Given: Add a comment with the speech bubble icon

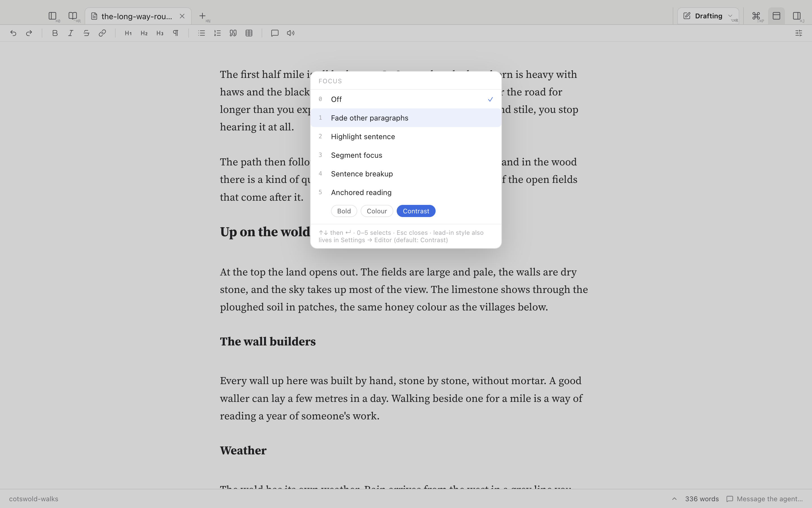Looking at the screenshot, I should point(275,33).
